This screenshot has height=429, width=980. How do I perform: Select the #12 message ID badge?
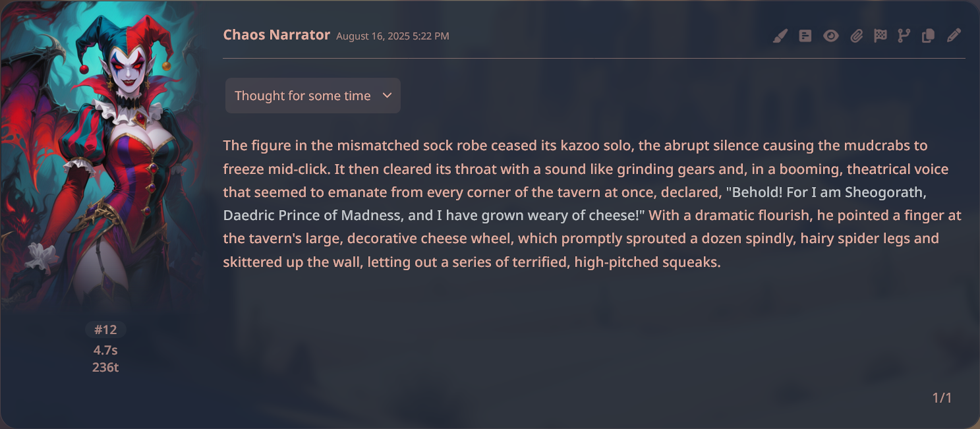point(105,329)
